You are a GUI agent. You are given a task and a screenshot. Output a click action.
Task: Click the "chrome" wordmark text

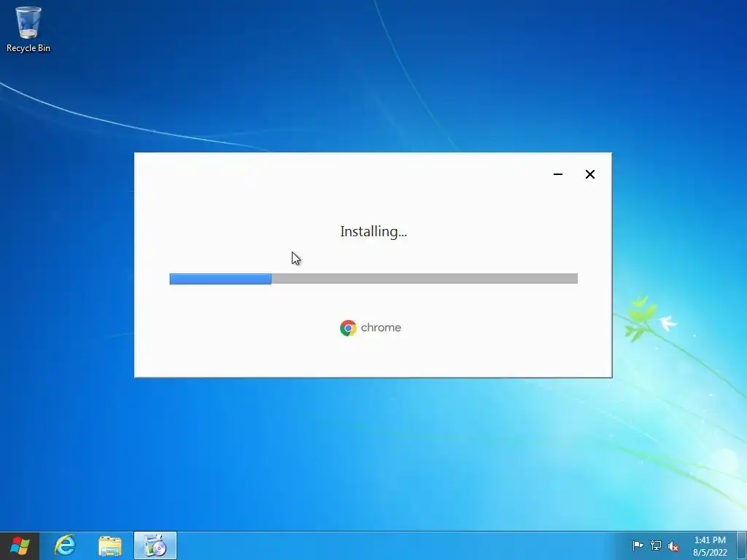[381, 327]
